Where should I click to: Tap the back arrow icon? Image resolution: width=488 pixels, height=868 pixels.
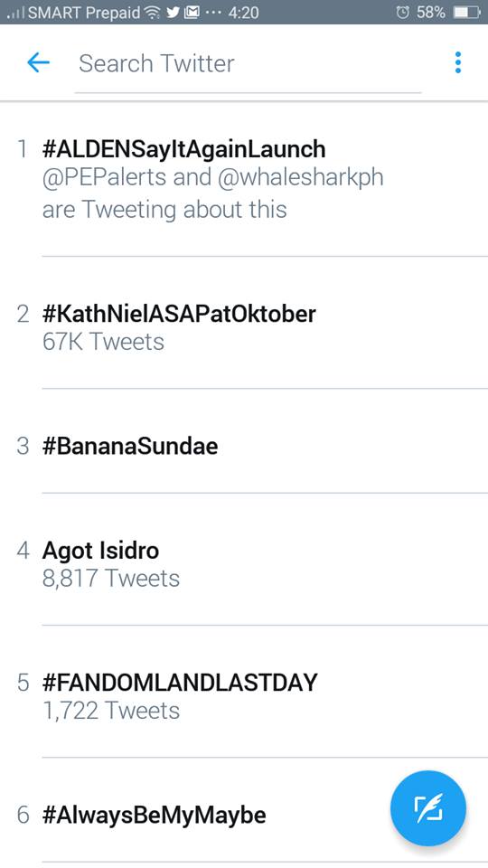38,63
